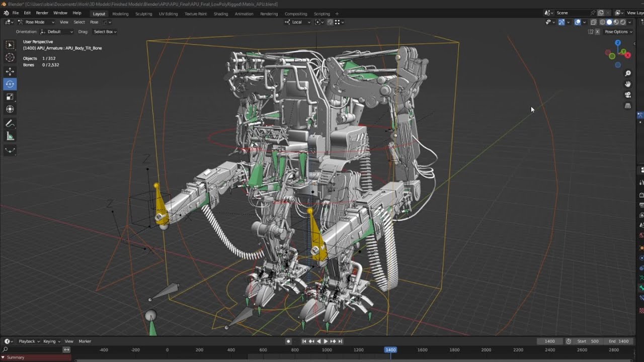
Task: Click the red X axis on gizmo
Action: [627, 55]
